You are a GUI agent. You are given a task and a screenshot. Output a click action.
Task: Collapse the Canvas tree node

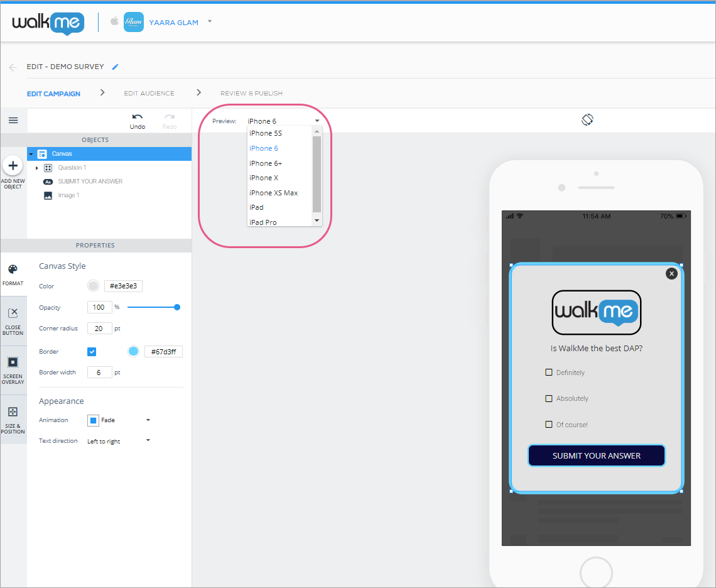click(31, 154)
